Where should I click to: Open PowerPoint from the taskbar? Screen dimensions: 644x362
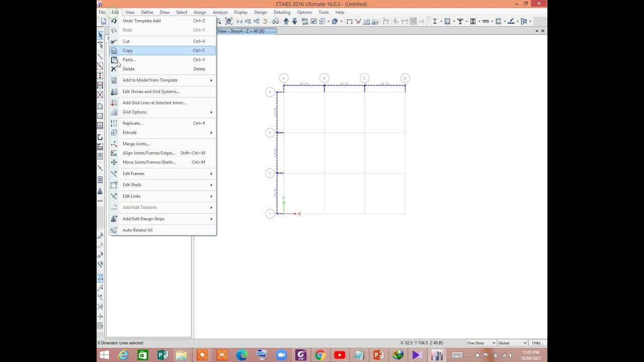pos(378,355)
